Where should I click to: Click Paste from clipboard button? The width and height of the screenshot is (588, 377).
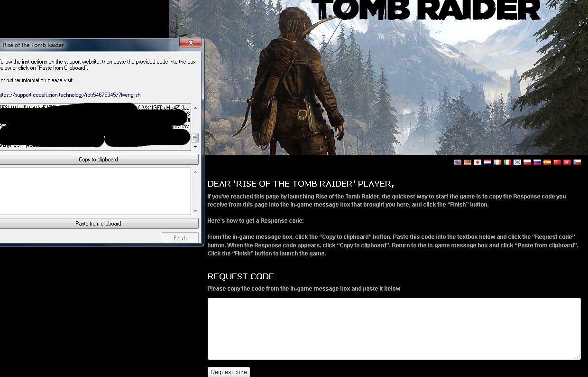98,224
